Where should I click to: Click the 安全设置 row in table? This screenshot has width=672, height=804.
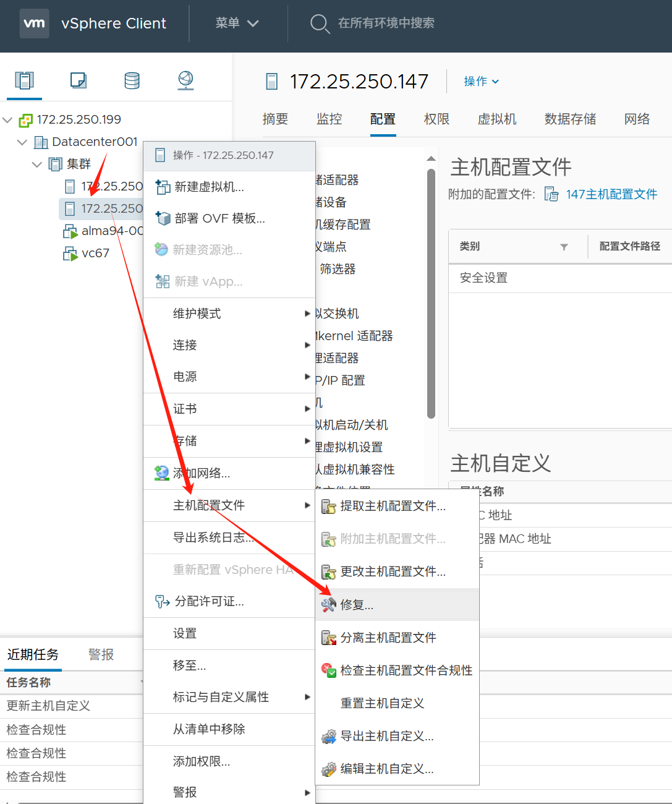(x=560, y=278)
